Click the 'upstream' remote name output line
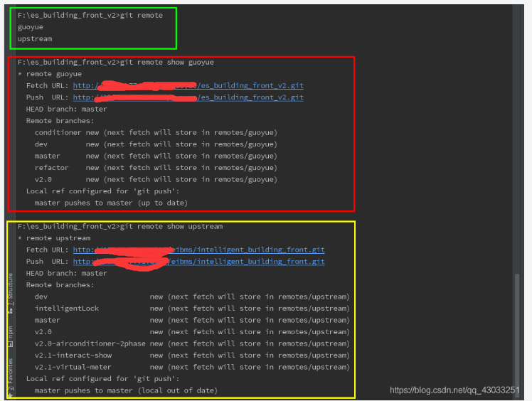The image size is (532, 401). (35, 39)
